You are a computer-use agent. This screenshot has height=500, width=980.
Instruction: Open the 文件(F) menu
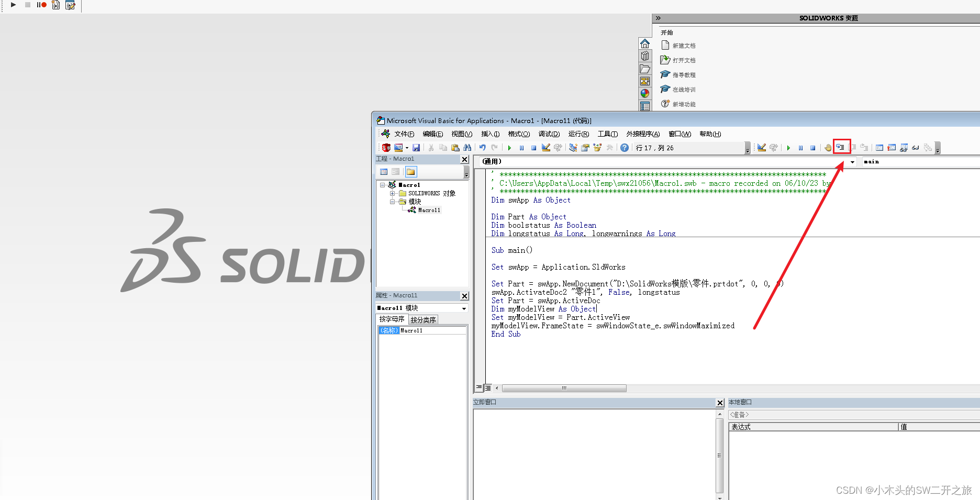(404, 134)
